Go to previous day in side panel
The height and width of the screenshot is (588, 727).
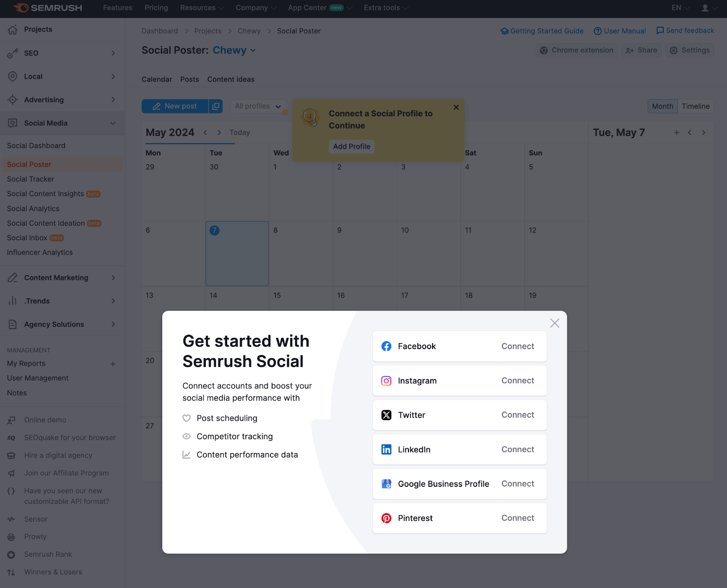click(x=690, y=133)
